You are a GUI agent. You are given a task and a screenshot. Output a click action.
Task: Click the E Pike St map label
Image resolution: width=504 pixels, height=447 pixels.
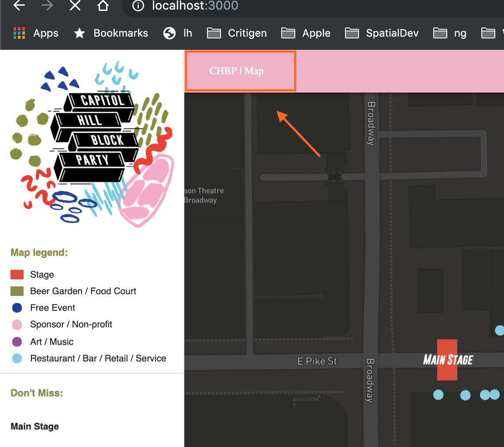[317, 361]
